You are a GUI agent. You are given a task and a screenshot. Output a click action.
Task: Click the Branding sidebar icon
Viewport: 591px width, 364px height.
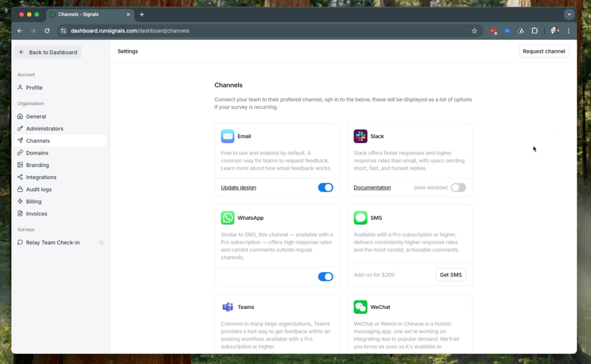coord(20,165)
